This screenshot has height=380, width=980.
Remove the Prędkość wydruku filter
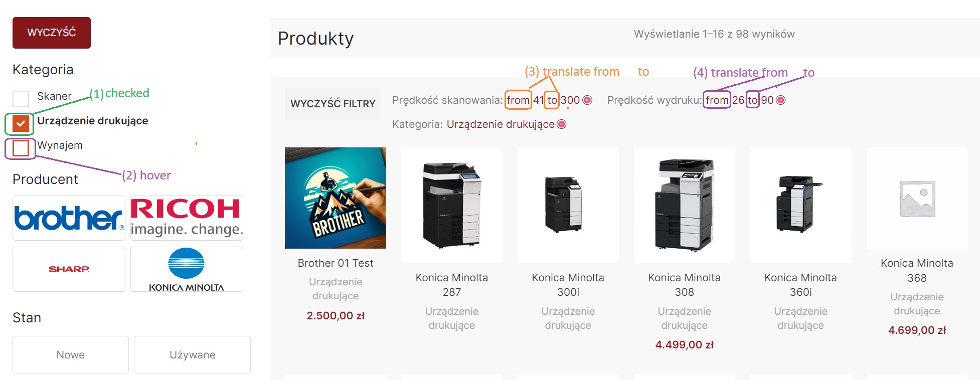pyautogui.click(x=780, y=100)
